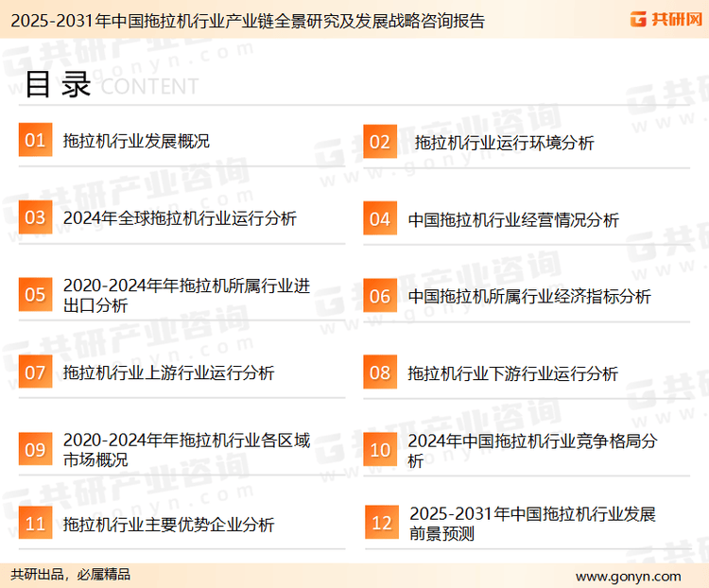Open 拖拉机行业运行环境分析 chapter
The height and width of the screenshot is (588, 709).
tap(504, 143)
